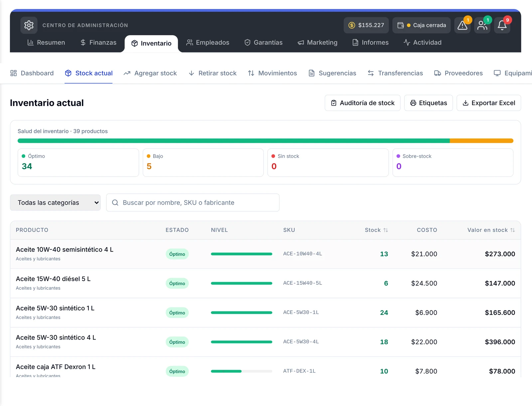The height and width of the screenshot is (406, 532).
Task: Click the Exportar Excel button
Action: pos(489,103)
